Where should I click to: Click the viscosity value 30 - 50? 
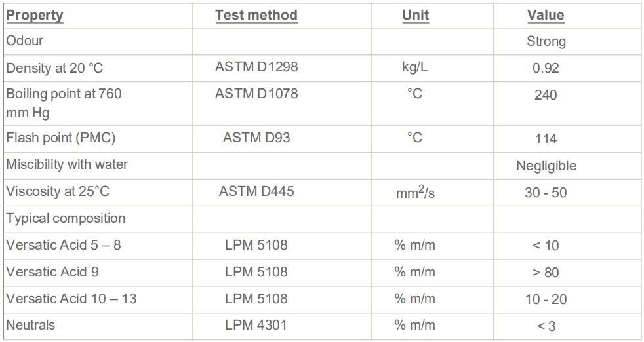546,193
